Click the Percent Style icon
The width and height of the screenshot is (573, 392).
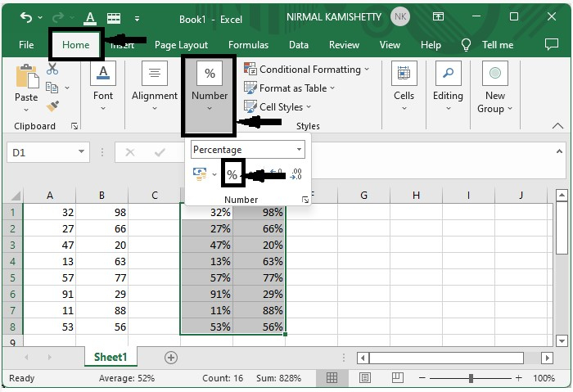click(232, 174)
